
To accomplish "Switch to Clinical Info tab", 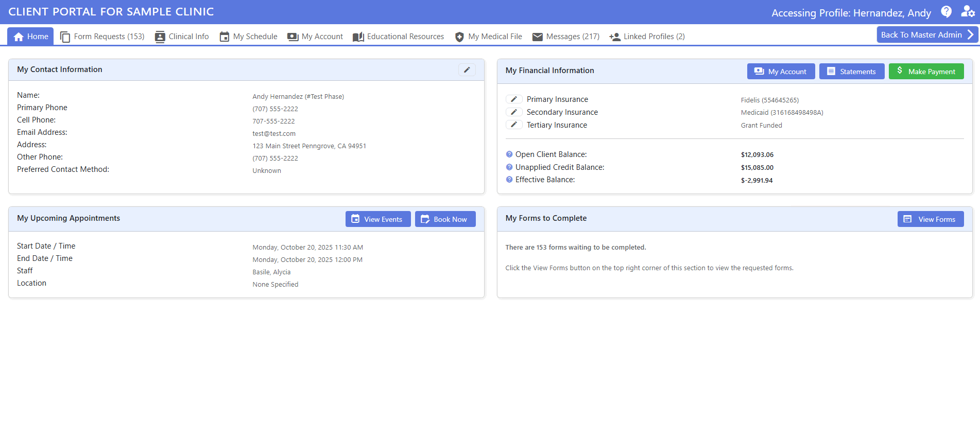I will [182, 37].
